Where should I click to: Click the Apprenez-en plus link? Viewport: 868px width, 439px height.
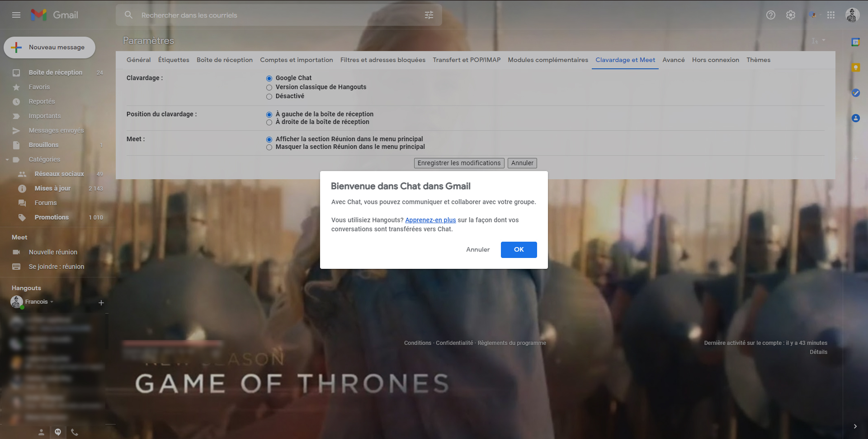[x=430, y=220]
